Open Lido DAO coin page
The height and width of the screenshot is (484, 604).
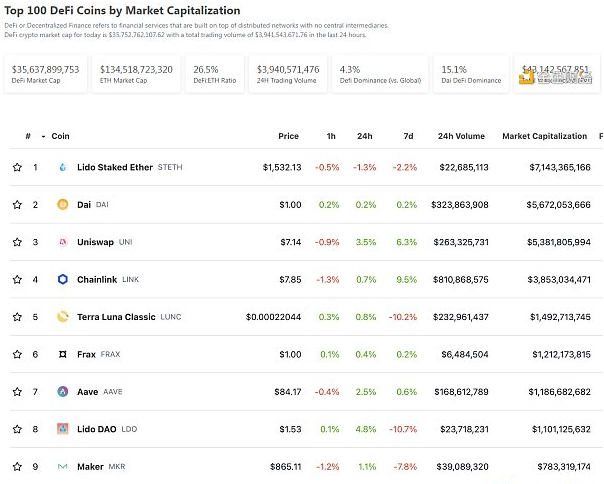point(96,429)
